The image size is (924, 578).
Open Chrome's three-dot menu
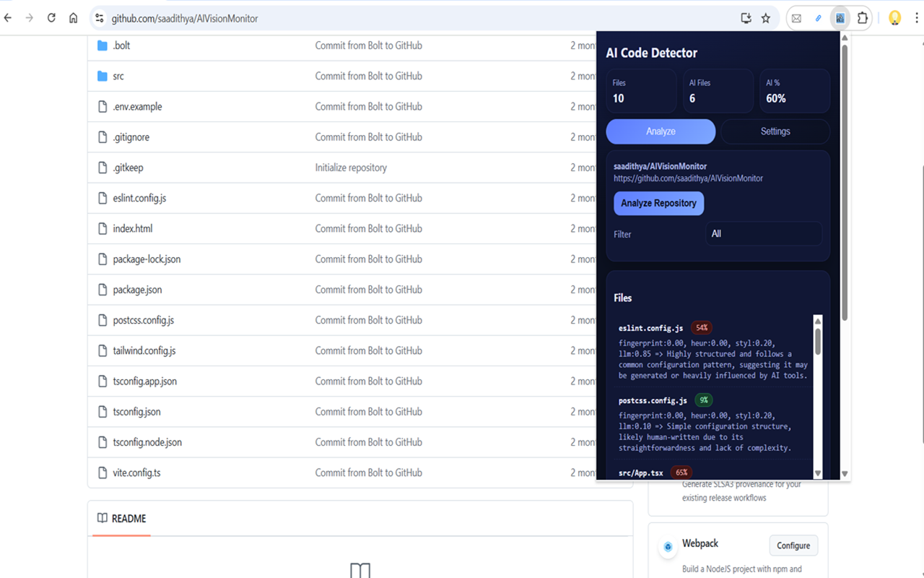(917, 18)
